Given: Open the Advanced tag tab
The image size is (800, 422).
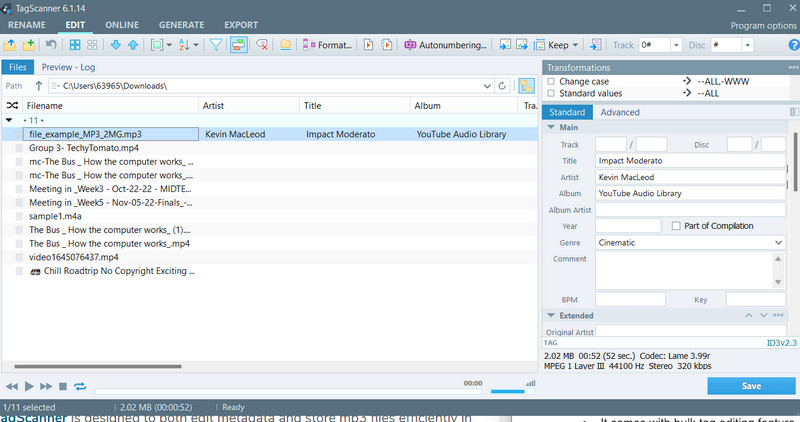Looking at the screenshot, I should click(620, 112).
